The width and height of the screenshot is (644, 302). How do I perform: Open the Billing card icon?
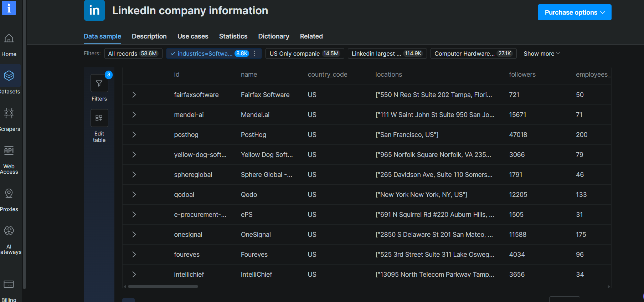9,284
